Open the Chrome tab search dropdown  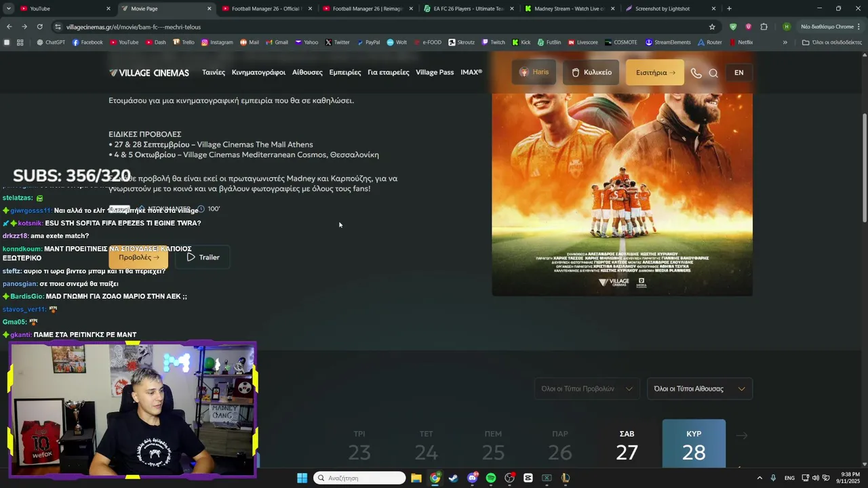(8, 9)
